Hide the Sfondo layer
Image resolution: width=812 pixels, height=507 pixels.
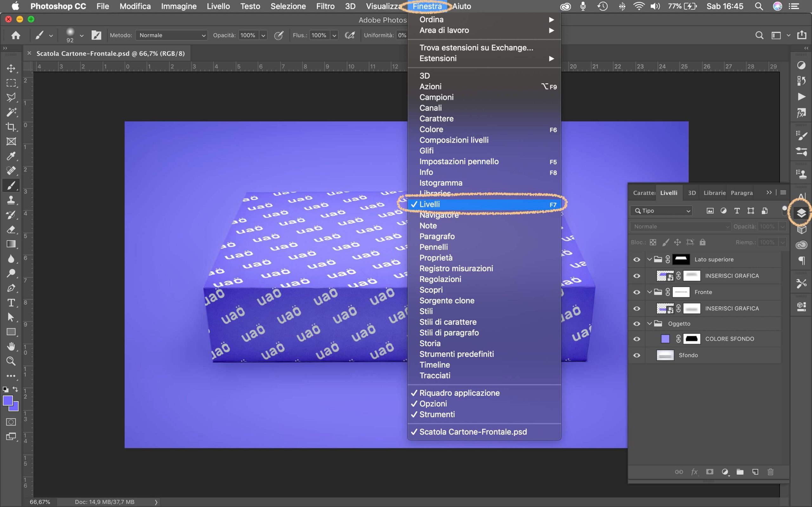pos(637,355)
